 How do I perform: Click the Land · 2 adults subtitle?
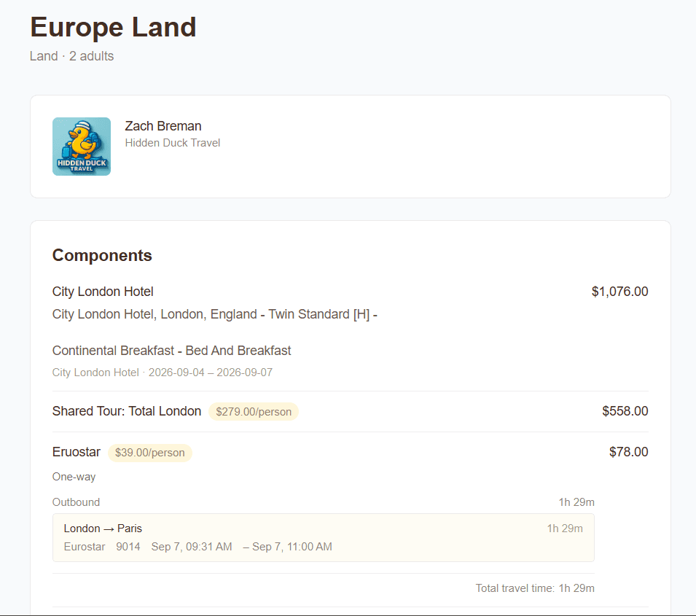coord(71,55)
